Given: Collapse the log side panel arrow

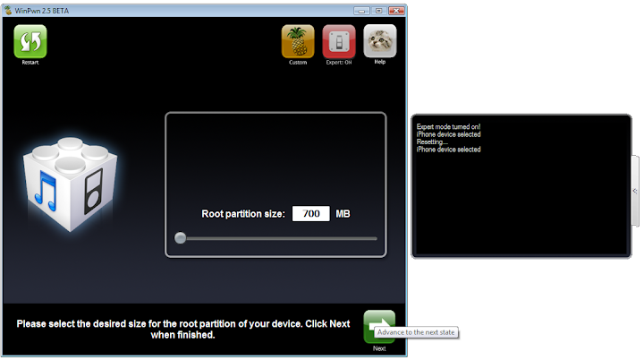Looking at the screenshot, I should pos(635,191).
